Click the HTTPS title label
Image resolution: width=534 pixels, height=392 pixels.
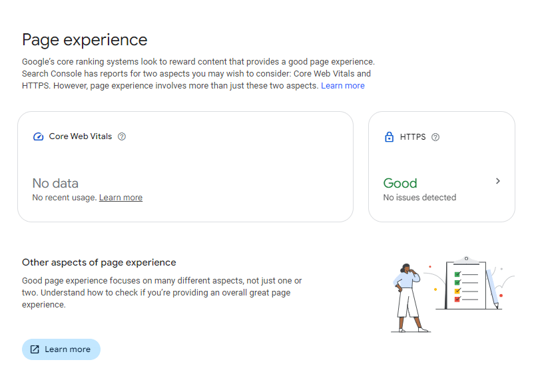tap(413, 137)
